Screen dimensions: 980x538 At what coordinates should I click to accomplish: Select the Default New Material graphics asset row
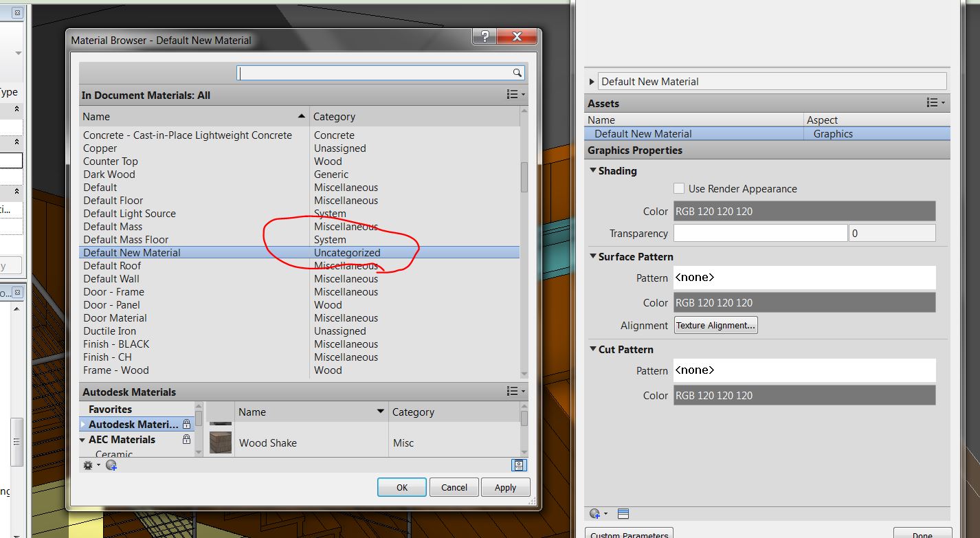pyautogui.click(x=767, y=133)
